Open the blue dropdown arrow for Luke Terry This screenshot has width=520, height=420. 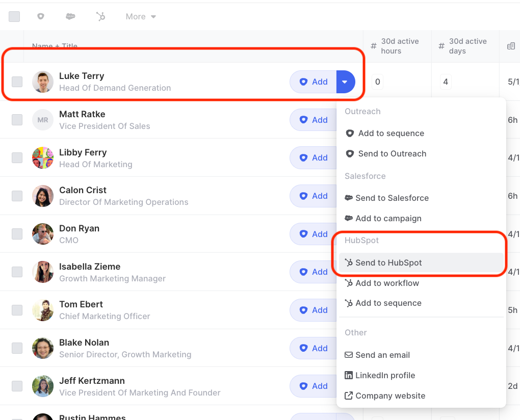point(346,82)
